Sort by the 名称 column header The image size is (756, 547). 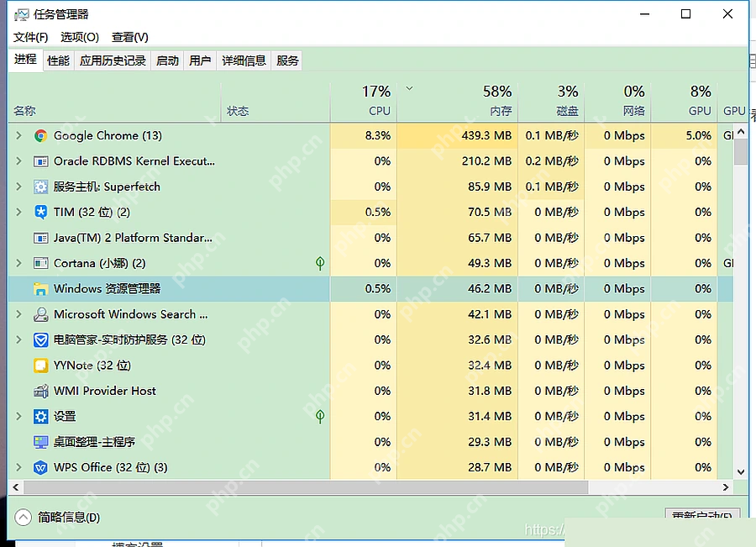[x=114, y=102]
